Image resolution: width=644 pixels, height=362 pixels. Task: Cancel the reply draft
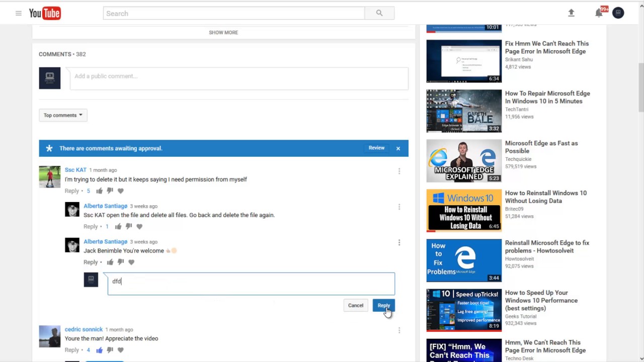(356, 305)
